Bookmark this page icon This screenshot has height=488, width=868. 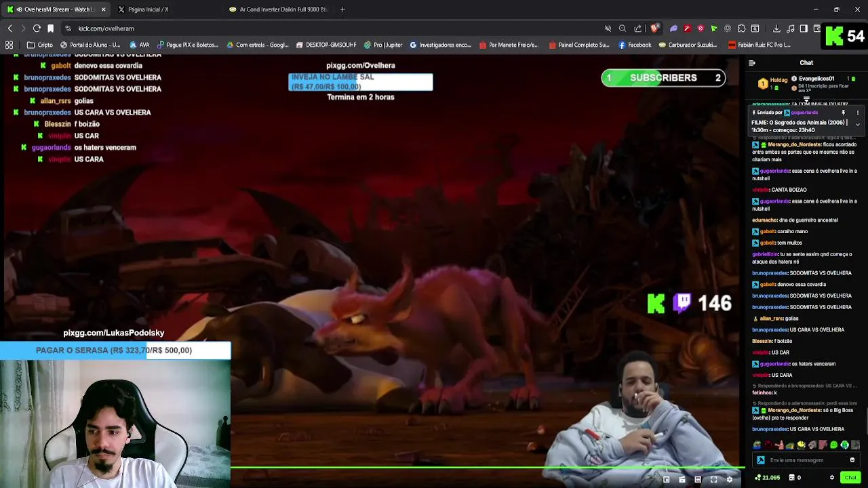coord(50,28)
